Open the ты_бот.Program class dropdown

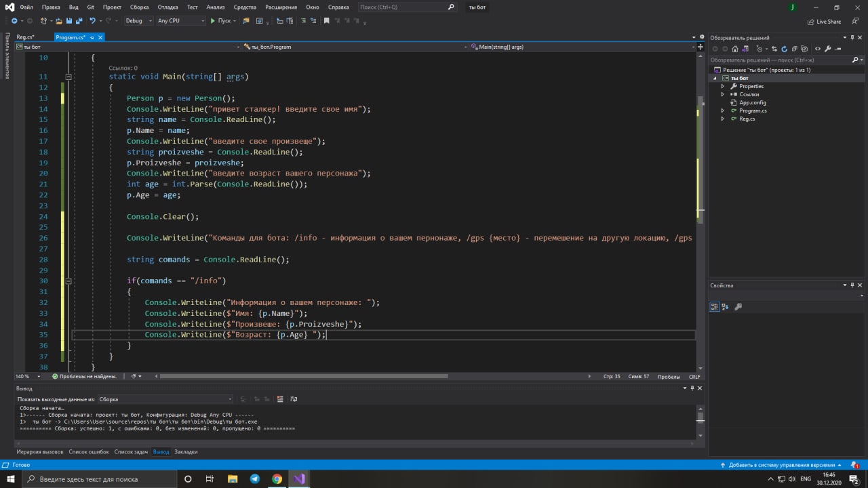(x=355, y=47)
